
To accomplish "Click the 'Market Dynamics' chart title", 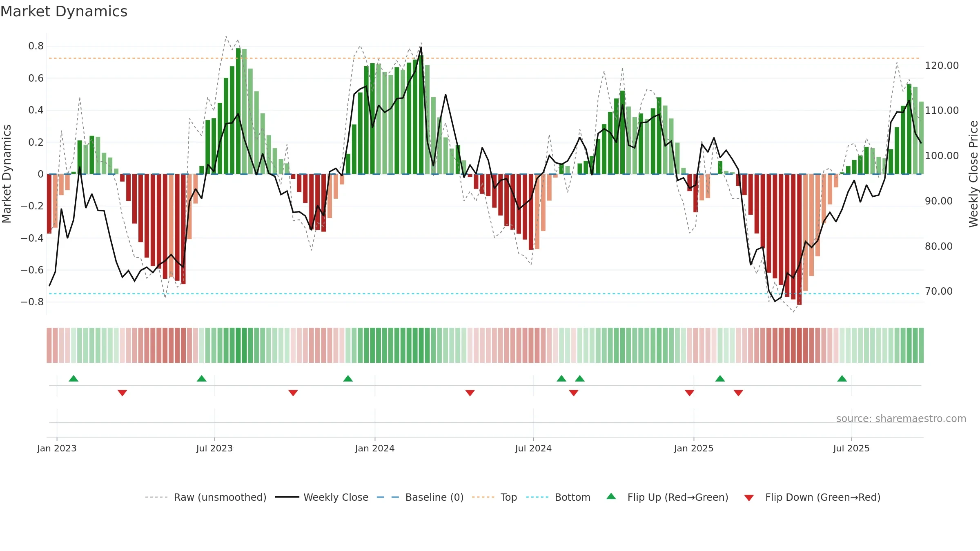I will click(x=64, y=11).
